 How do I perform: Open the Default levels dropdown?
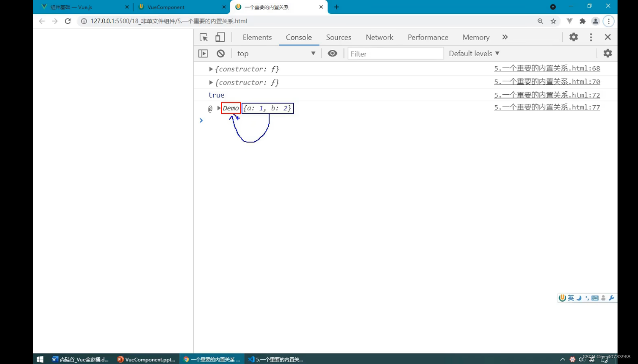[x=474, y=53]
